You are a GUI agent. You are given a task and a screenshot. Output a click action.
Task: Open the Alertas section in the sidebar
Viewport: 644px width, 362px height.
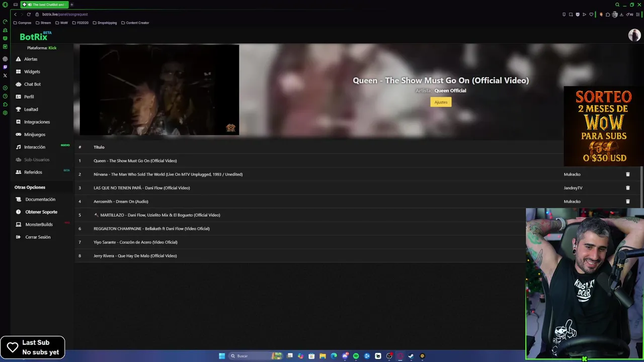[31, 59]
